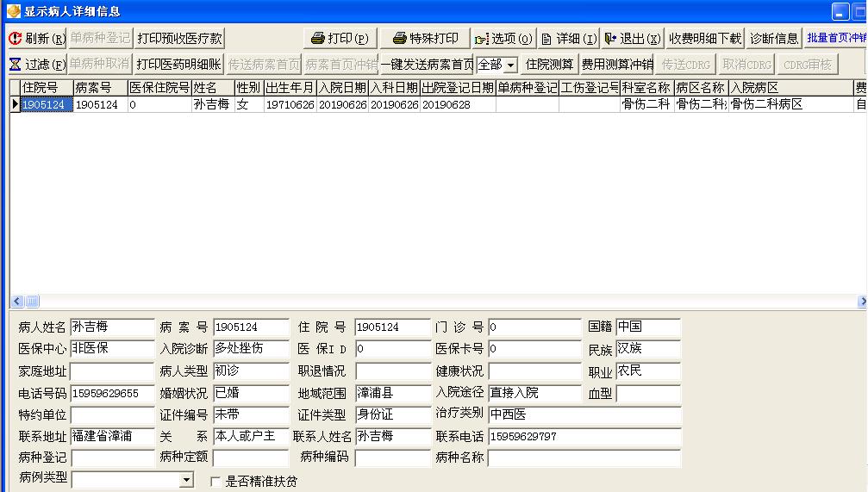
Task: Click the 民族 field 汉族
Action: 648,349
